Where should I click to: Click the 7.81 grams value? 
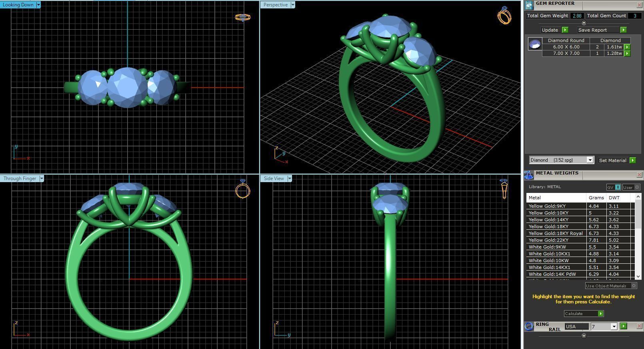click(594, 240)
